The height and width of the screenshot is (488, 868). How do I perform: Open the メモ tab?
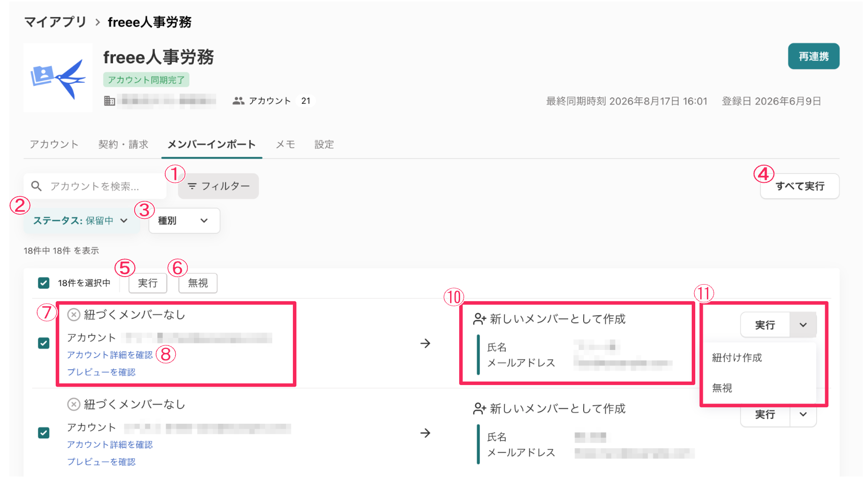click(x=285, y=145)
